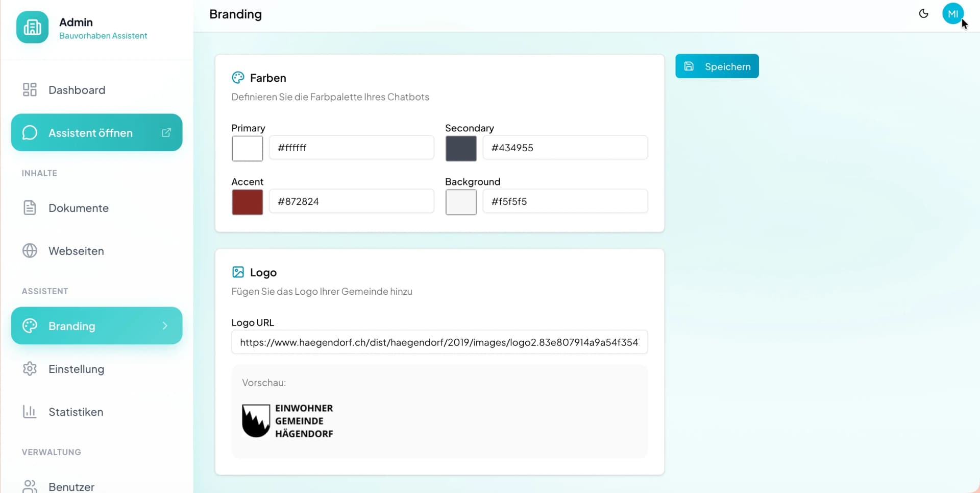Click the Einstellung gear icon
980x493 pixels.
[30, 369]
